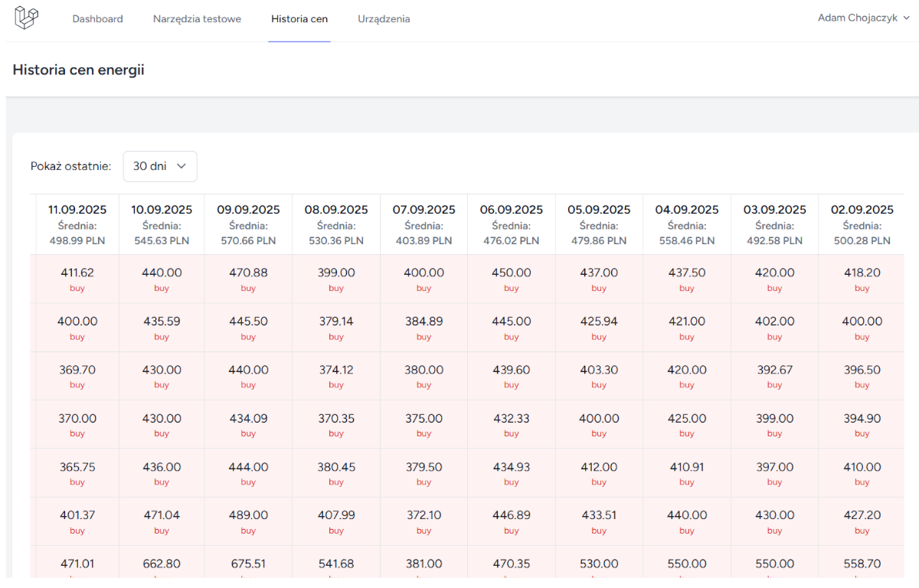Click average 479.86 PLN value
Viewport: 919px width, 588px height.
click(x=599, y=240)
